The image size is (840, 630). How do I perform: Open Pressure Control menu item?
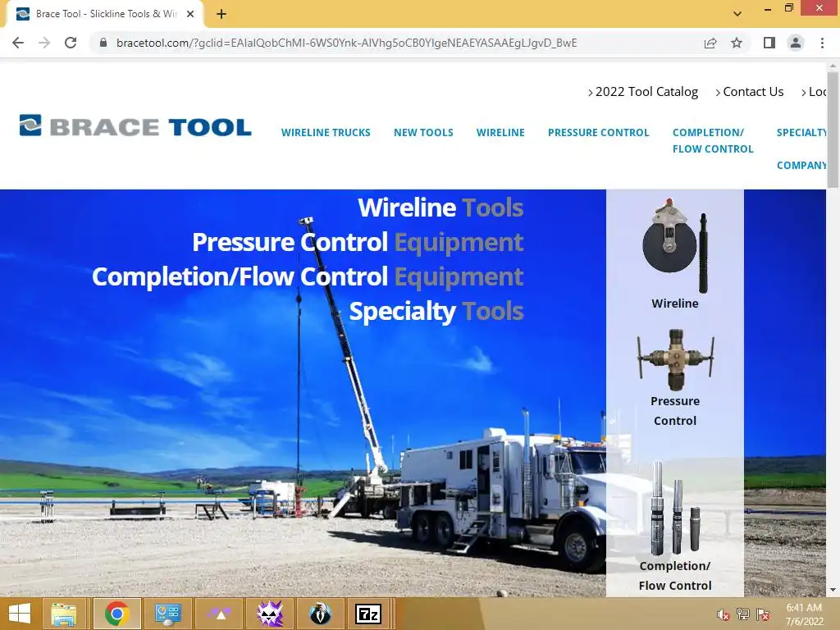click(598, 132)
